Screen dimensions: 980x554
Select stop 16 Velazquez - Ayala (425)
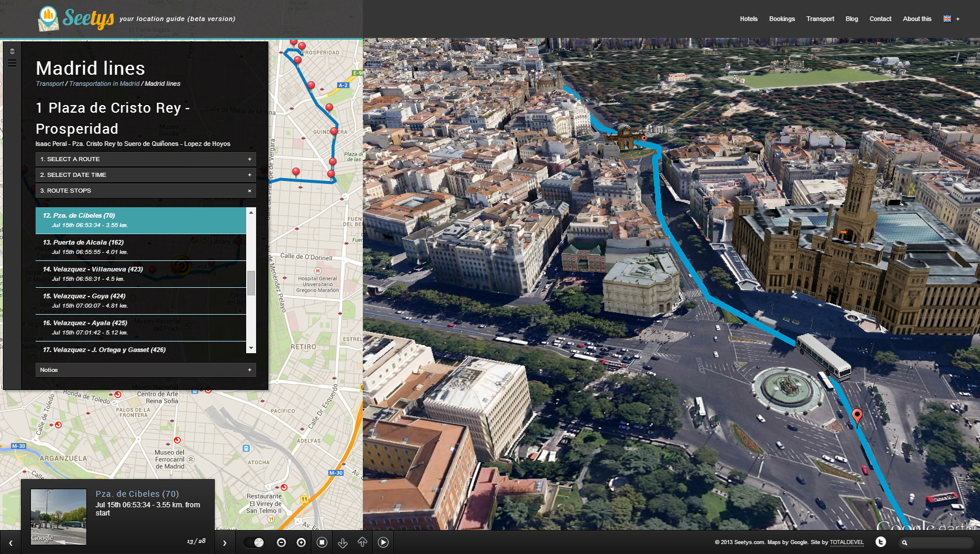[141, 327]
